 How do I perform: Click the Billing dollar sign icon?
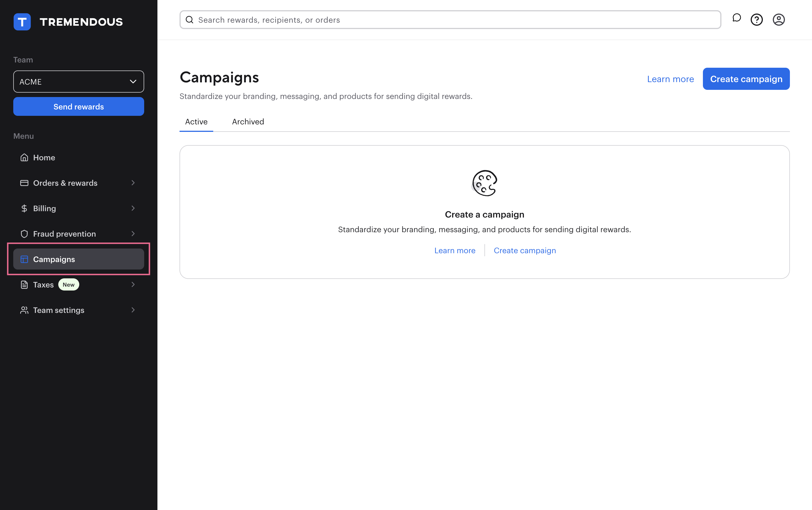(24, 208)
